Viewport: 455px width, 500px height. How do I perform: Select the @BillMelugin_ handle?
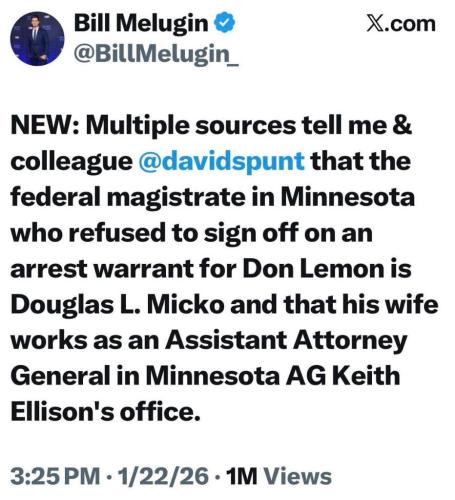pyautogui.click(x=156, y=54)
